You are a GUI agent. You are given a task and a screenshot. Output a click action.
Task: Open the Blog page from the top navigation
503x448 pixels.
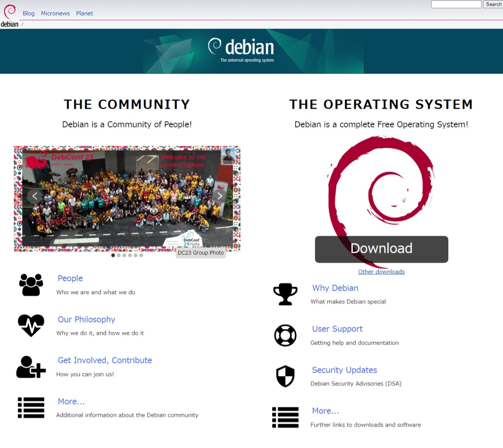pyautogui.click(x=29, y=13)
